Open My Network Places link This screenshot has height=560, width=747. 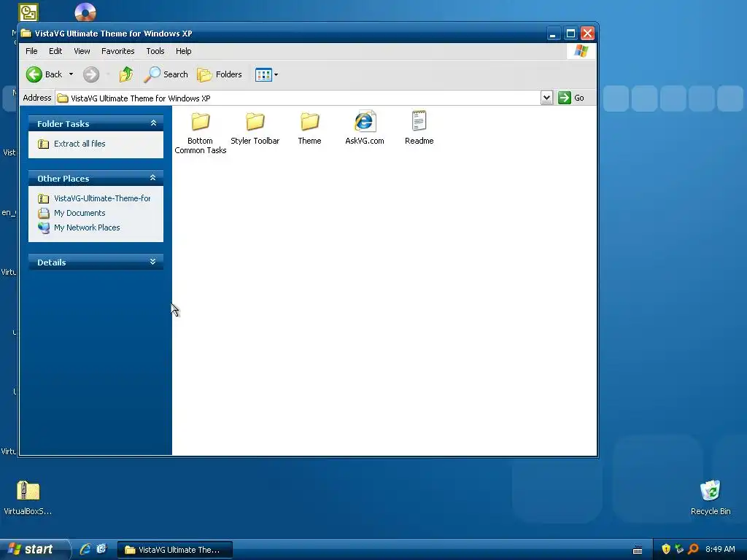pyautogui.click(x=87, y=227)
